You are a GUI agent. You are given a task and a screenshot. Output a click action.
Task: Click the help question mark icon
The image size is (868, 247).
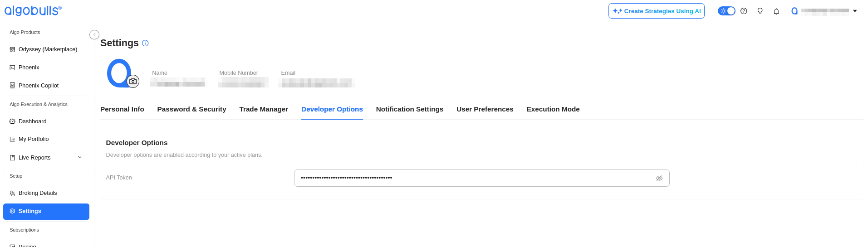744,11
